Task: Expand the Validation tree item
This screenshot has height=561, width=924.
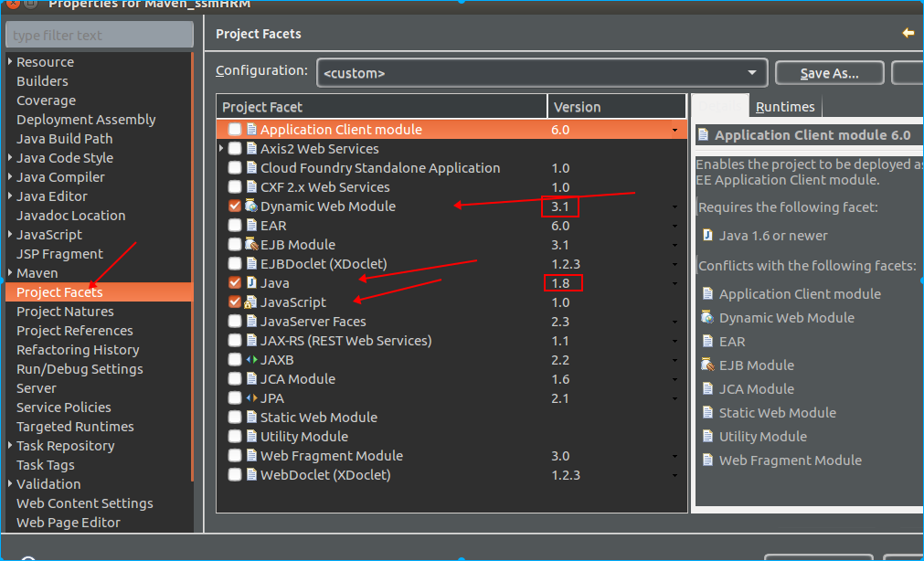Action: (x=10, y=484)
